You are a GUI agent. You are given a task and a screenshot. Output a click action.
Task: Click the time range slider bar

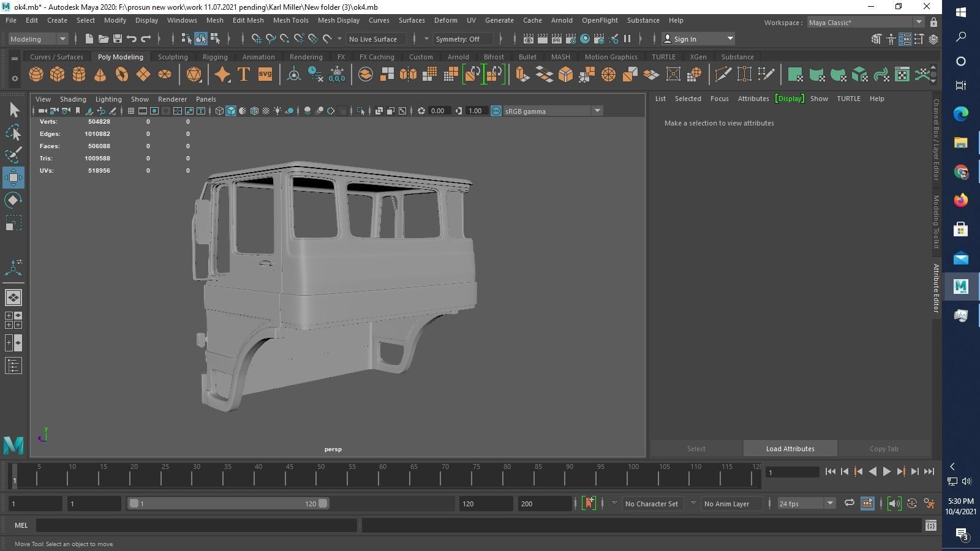(228, 503)
